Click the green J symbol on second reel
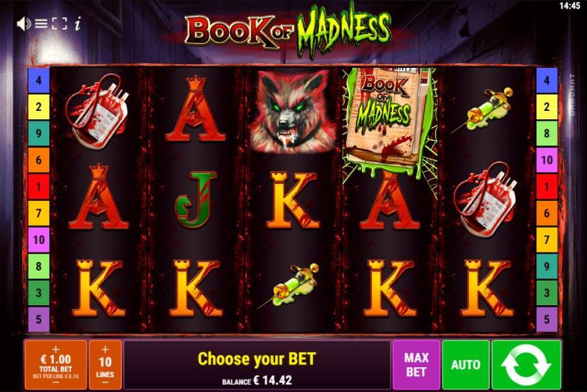This screenshot has width=587, height=392. click(x=196, y=200)
